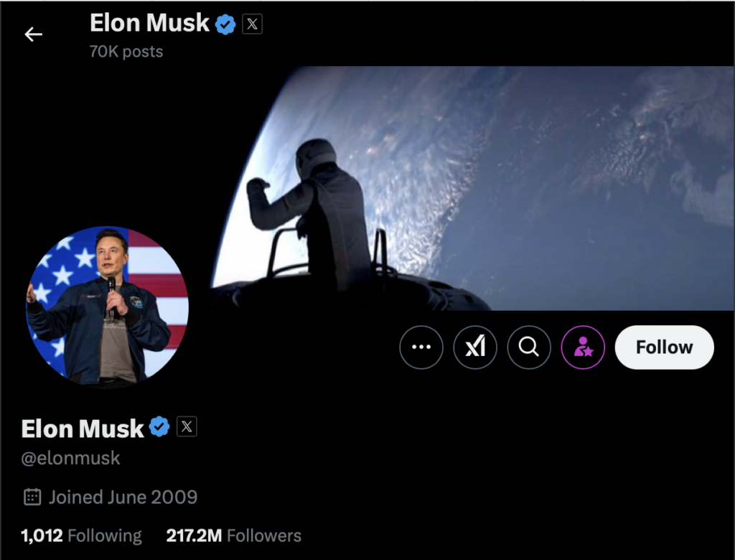Click the calendar icon near Joined date
The height and width of the screenshot is (560, 735).
click(32, 497)
